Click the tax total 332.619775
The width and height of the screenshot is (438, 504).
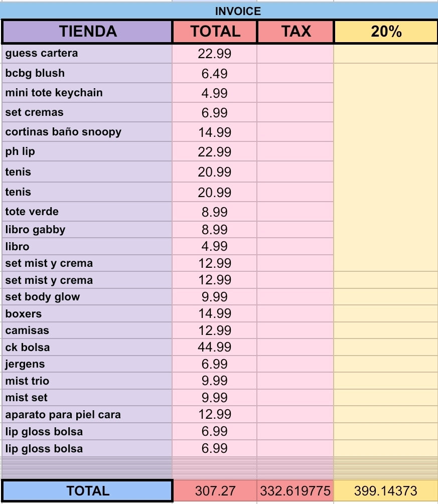pyautogui.click(x=295, y=490)
